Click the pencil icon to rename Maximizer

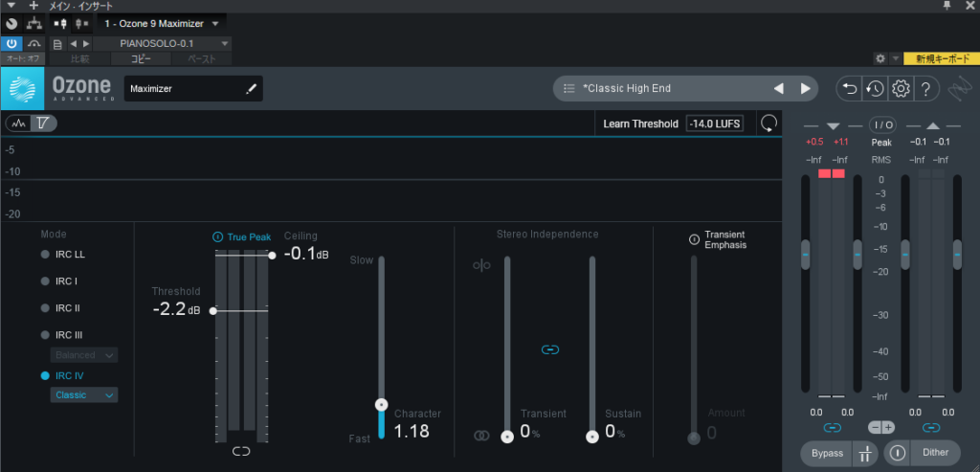coord(252,89)
